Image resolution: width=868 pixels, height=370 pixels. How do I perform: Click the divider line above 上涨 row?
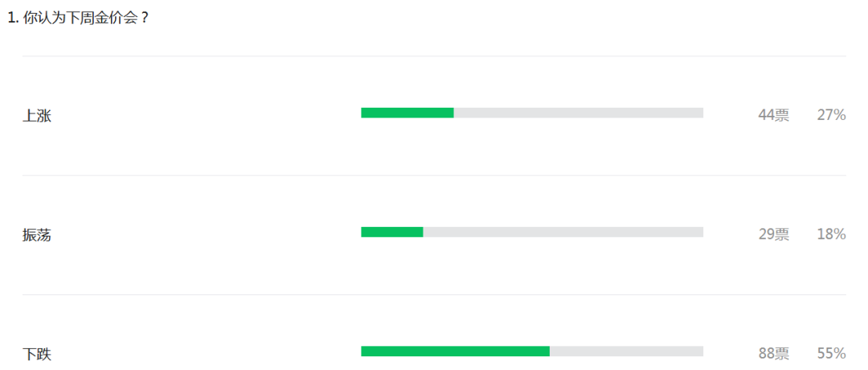[434, 56]
